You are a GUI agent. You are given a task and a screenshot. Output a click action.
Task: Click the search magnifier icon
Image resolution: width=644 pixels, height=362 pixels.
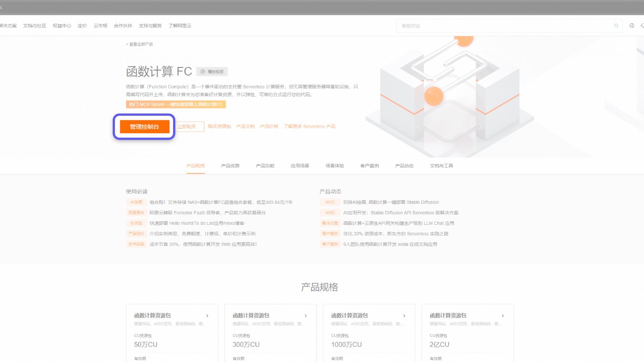[617, 26]
